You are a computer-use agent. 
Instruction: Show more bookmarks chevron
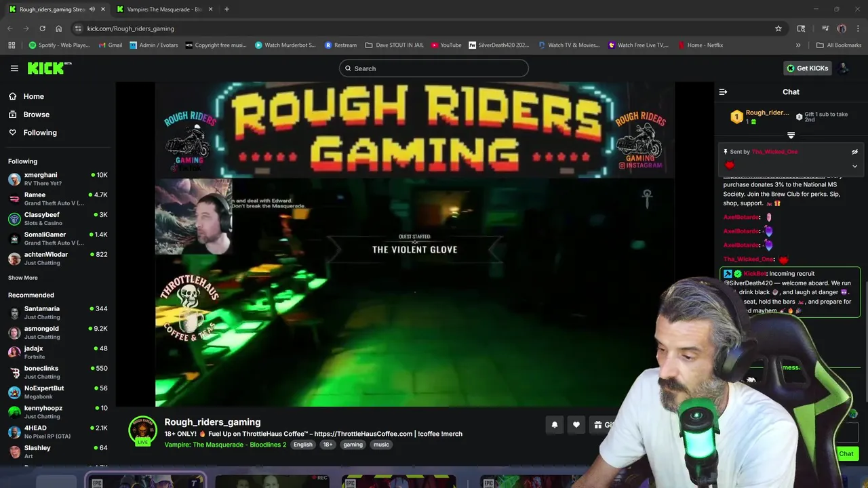coord(798,45)
